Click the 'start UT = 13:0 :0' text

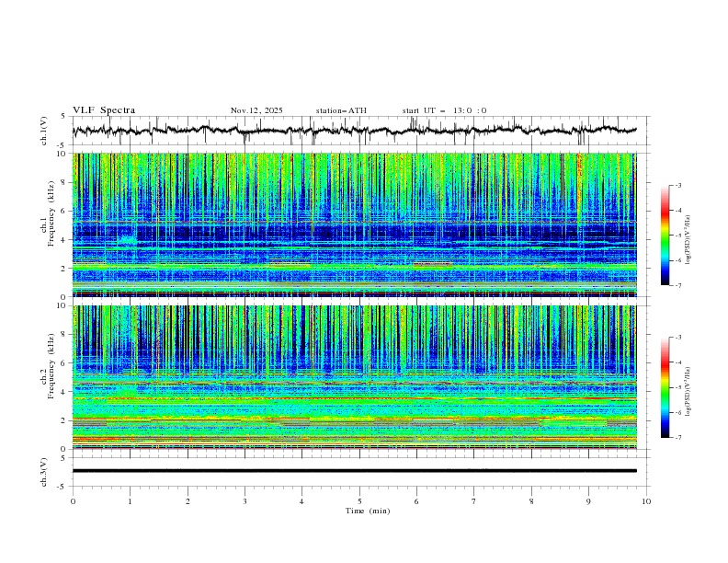[x=444, y=110]
